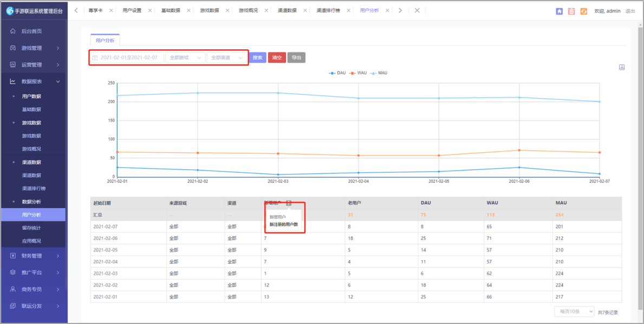Image resolution: width=644 pixels, height=324 pixels.
Task: Click the 汇总 row label
Action: [x=97, y=215]
